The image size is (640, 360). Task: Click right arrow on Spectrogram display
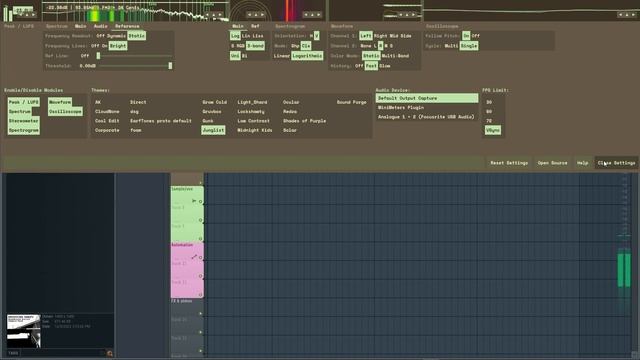(319, 15)
